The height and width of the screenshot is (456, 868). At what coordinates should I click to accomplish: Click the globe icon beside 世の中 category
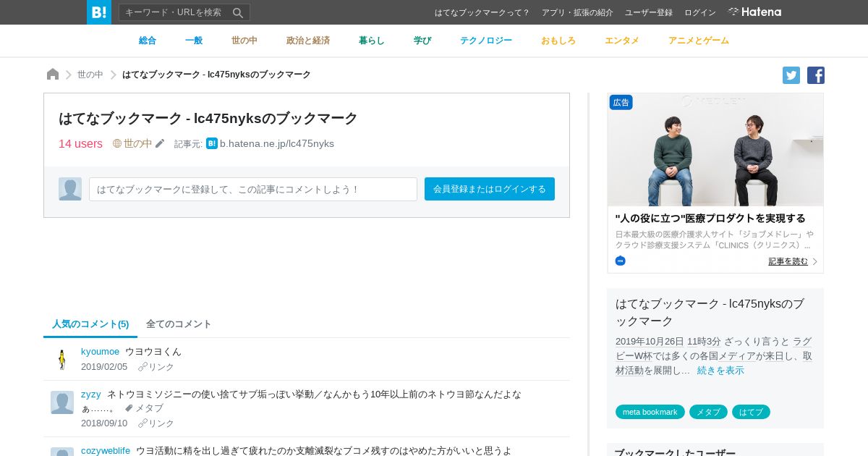pos(117,143)
